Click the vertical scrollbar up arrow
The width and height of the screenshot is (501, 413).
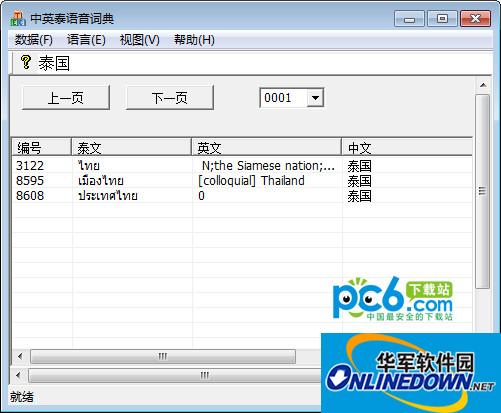click(483, 85)
